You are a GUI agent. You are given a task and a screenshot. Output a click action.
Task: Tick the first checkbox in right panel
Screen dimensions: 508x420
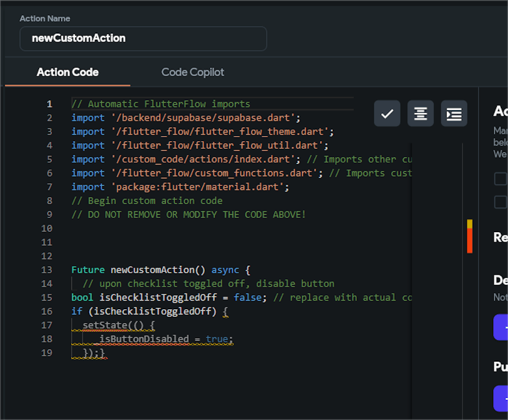pos(501,179)
